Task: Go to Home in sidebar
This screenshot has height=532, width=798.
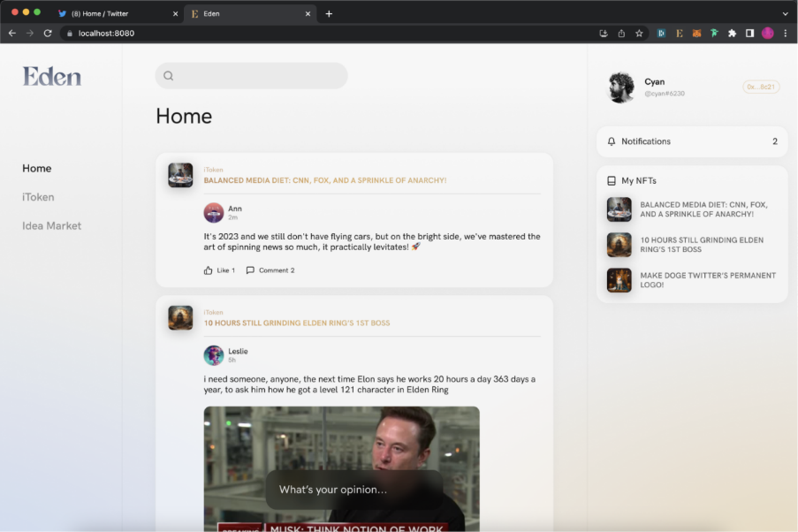Action: (x=36, y=168)
